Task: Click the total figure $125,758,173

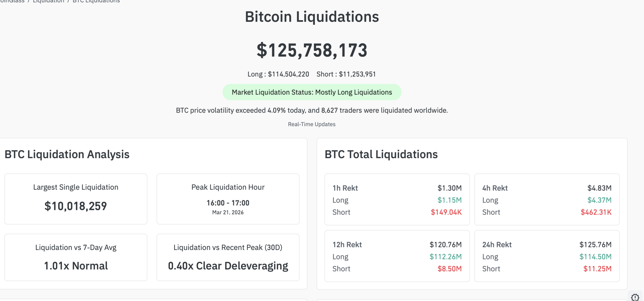Action: 312,50
